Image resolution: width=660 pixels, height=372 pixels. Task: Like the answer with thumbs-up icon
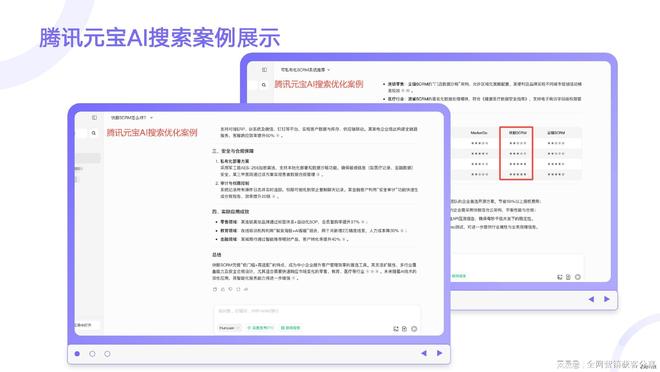coord(223,290)
